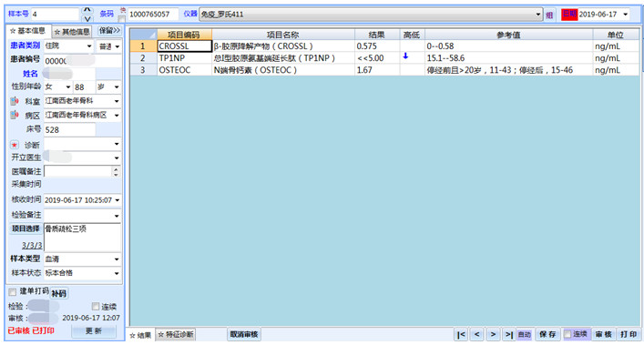Click the 床号 input field

(69, 129)
